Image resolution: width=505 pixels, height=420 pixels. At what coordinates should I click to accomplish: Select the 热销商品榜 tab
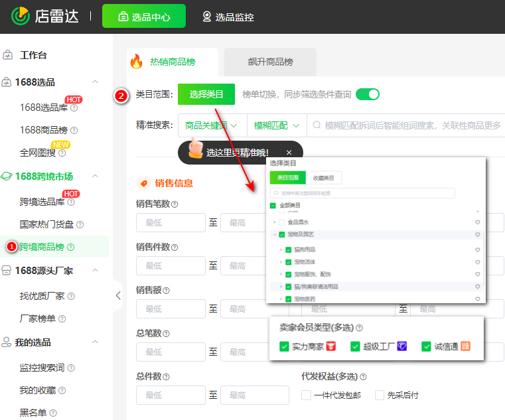click(x=173, y=62)
